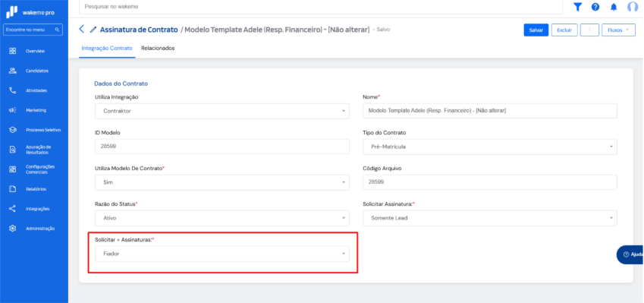Viewport: 644px width, 303px height.
Task: Click the ID Modelo input field
Action: 222,147
